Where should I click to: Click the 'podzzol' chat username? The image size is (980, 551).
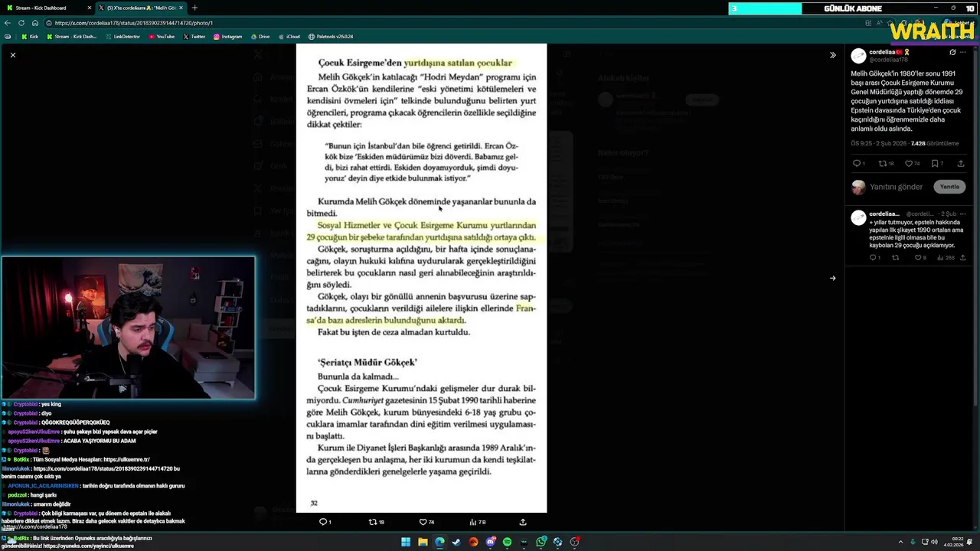[x=18, y=495]
